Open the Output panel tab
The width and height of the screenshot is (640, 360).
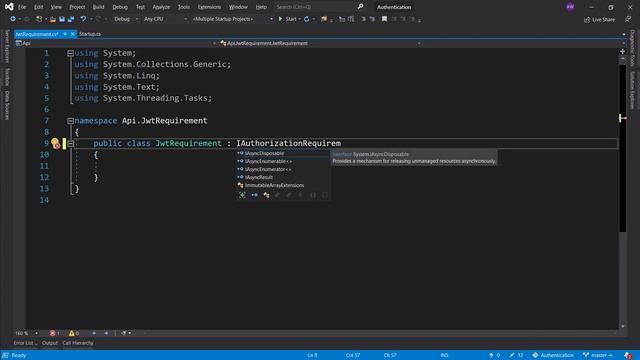pyautogui.click(x=50, y=343)
